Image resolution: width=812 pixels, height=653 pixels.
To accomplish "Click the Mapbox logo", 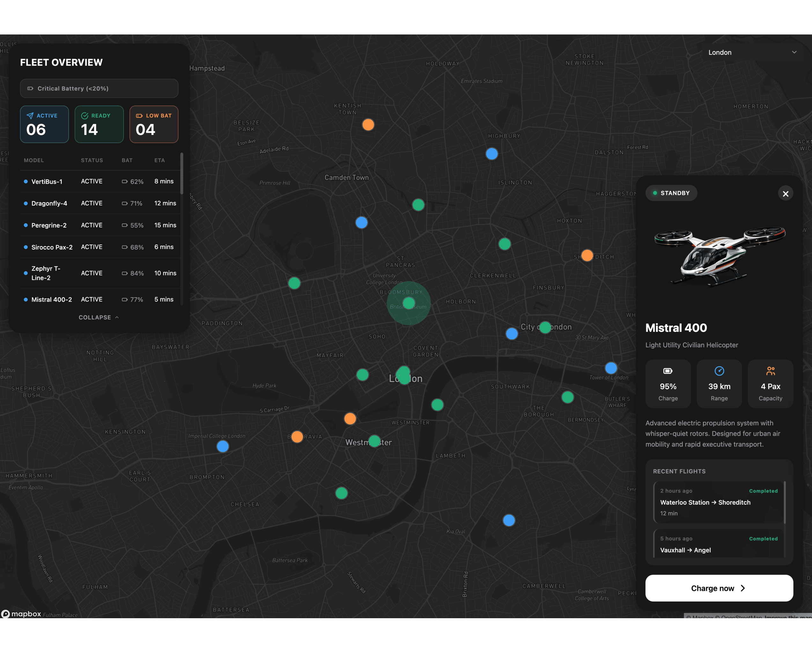I will pyautogui.click(x=21, y=614).
